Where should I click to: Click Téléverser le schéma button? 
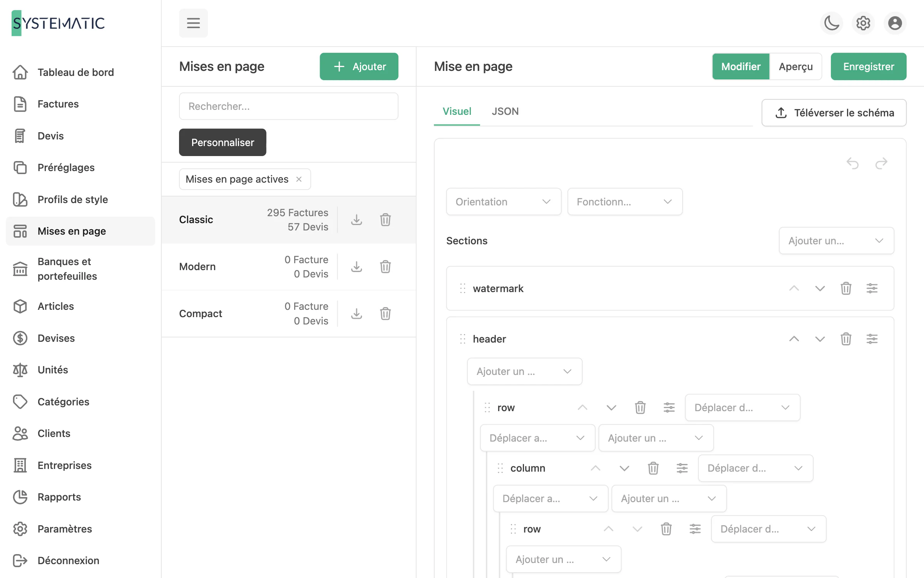[x=834, y=113]
